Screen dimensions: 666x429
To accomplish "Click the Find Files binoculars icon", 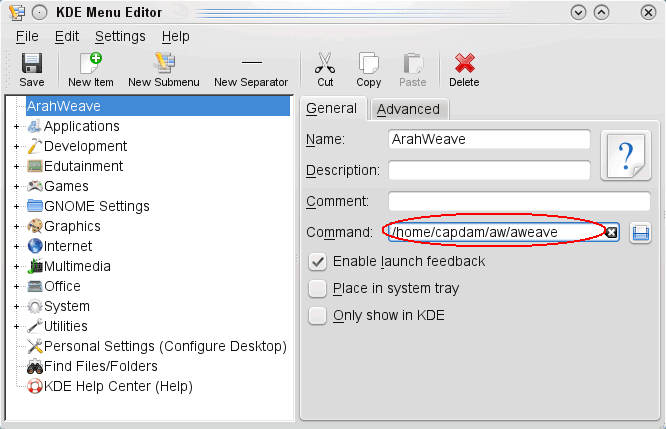I will 34,366.
